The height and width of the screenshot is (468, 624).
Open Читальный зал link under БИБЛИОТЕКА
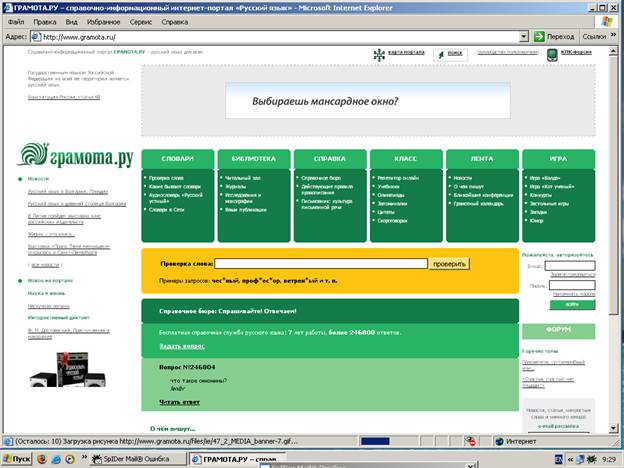coord(243,178)
